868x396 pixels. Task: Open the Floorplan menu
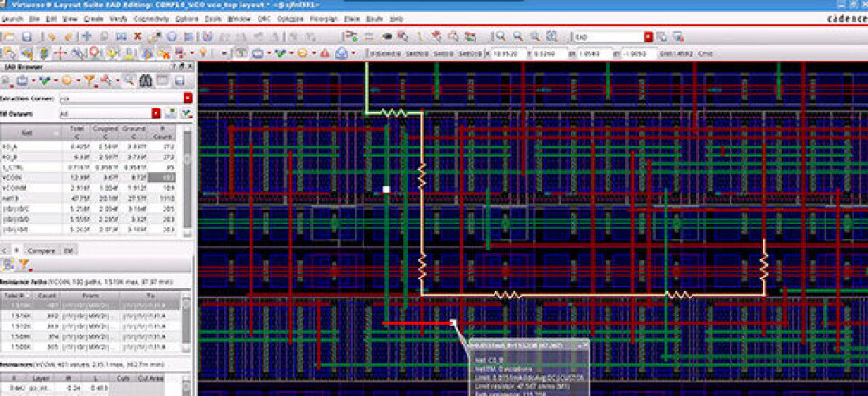324,18
